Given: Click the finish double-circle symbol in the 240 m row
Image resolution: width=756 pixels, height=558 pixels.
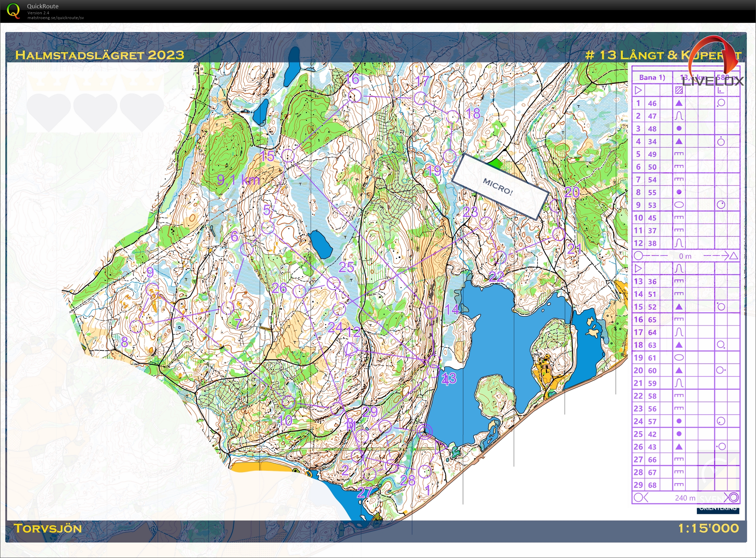Looking at the screenshot, I should [x=733, y=498].
